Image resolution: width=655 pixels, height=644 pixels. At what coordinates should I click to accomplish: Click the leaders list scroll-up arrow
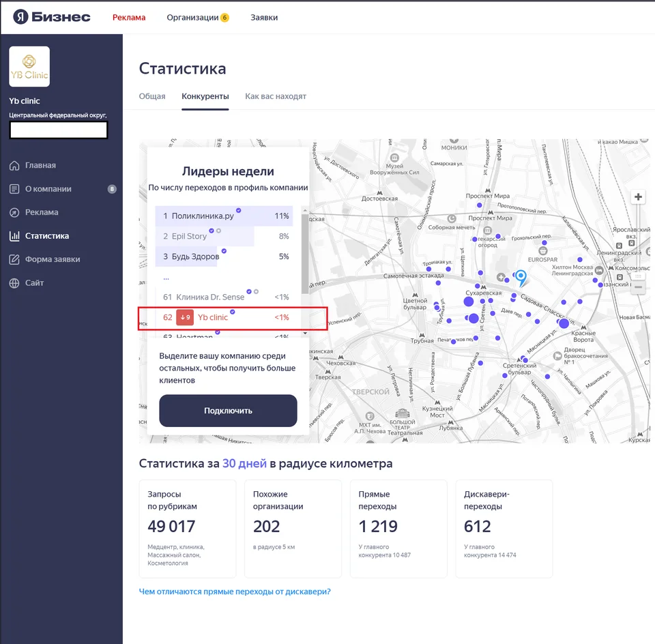tap(305, 210)
